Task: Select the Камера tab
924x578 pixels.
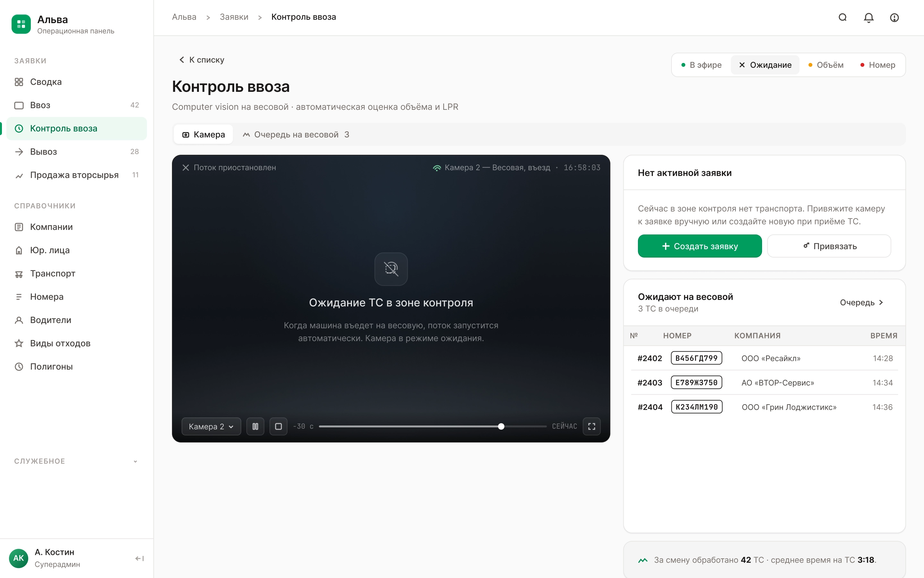Action: (x=203, y=135)
